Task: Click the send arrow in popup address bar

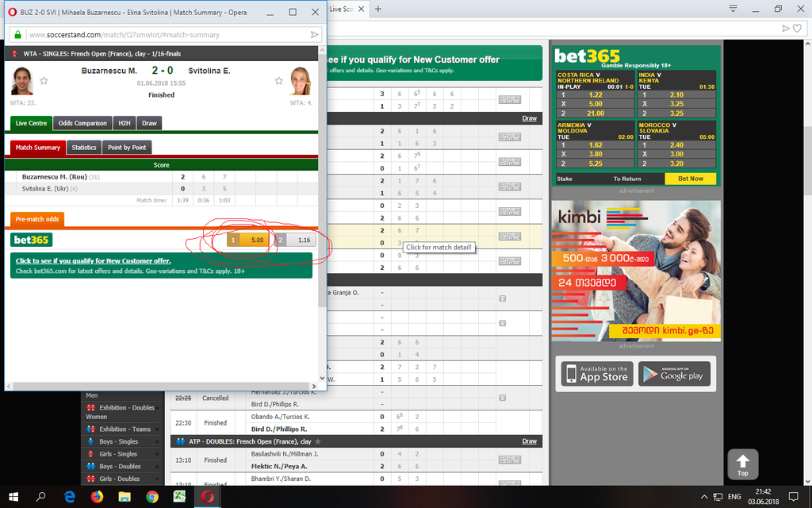Action: (x=314, y=35)
